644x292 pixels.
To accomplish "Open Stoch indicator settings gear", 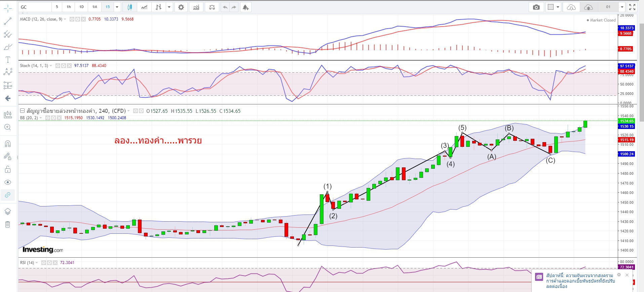I will pyautogui.click(x=64, y=66).
